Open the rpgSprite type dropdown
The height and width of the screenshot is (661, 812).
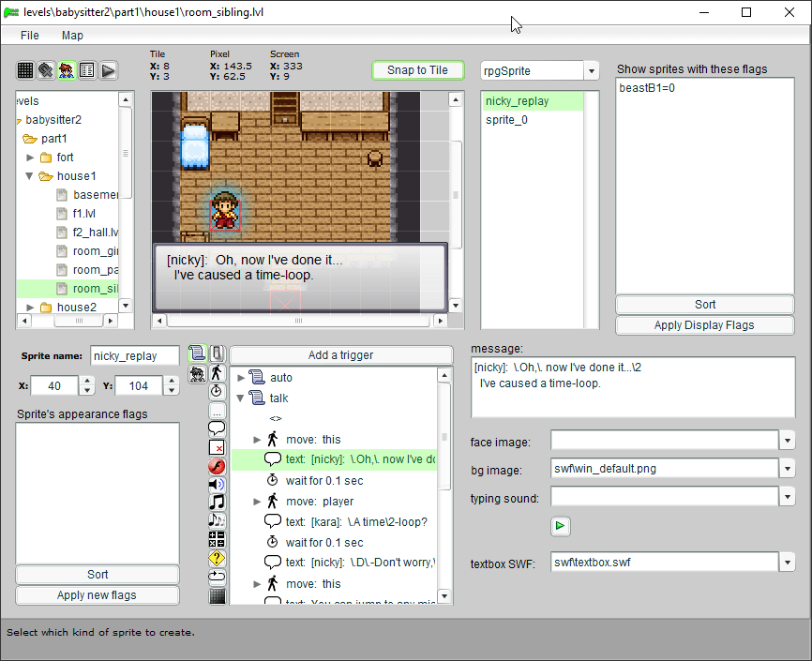591,71
